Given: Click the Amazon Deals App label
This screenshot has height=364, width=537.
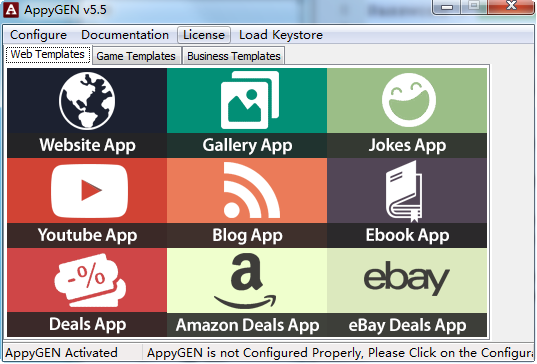Looking at the screenshot, I should [x=247, y=325].
